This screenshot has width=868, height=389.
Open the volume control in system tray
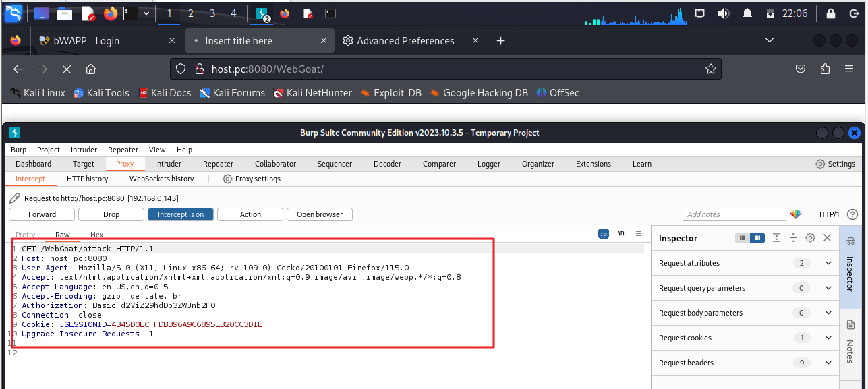pos(723,13)
